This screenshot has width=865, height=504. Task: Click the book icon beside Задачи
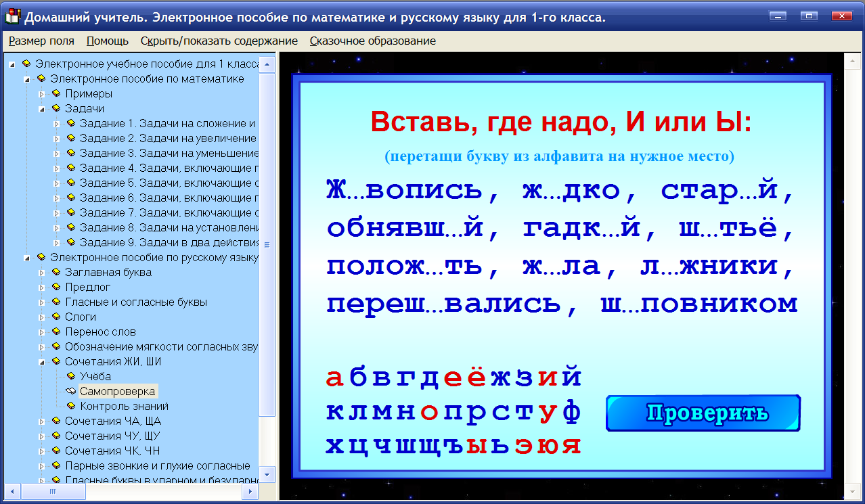click(56, 109)
